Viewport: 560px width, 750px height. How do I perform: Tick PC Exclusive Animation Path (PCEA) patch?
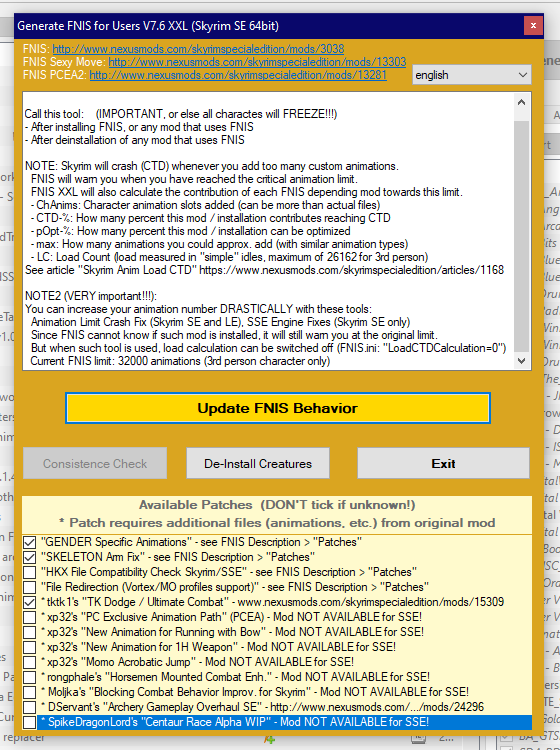30,617
